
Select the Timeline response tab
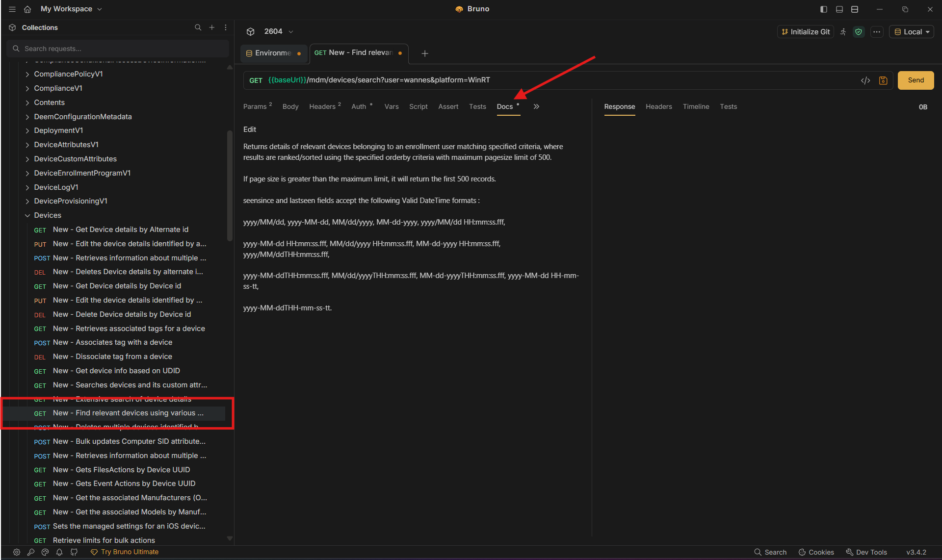[x=696, y=106]
